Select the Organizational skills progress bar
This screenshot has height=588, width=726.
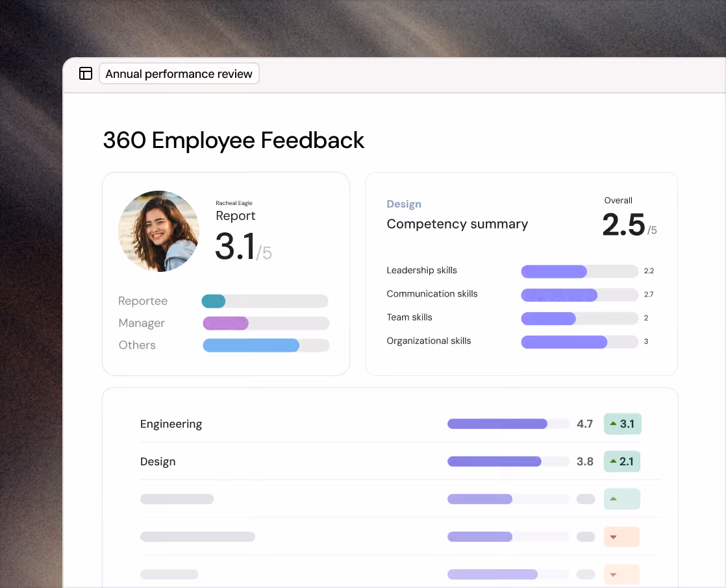(x=579, y=342)
